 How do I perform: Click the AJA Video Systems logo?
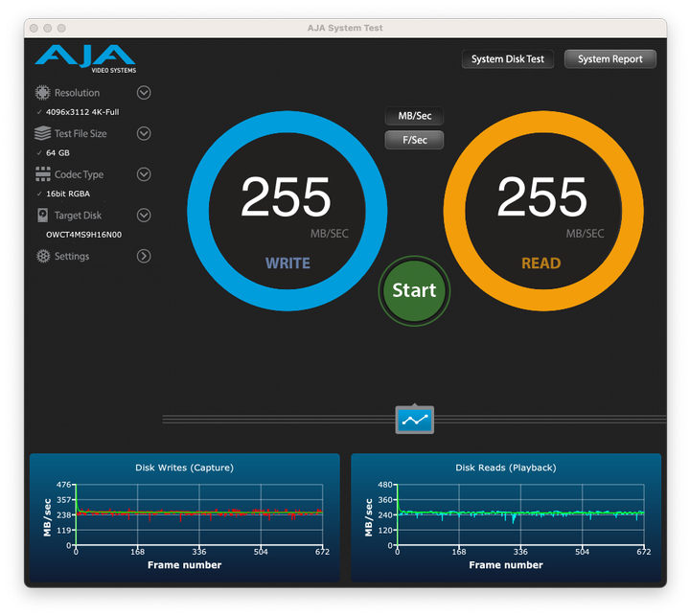84,57
